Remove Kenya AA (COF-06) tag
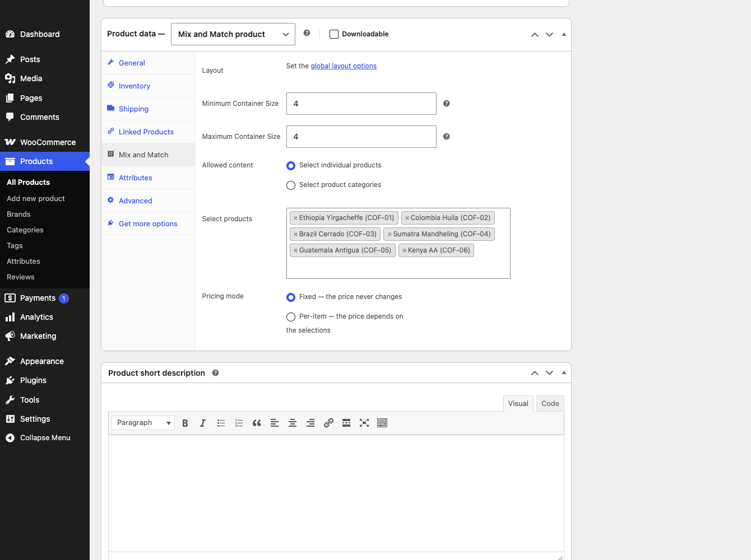Screen dimensions: 751x560 [x=404, y=250]
